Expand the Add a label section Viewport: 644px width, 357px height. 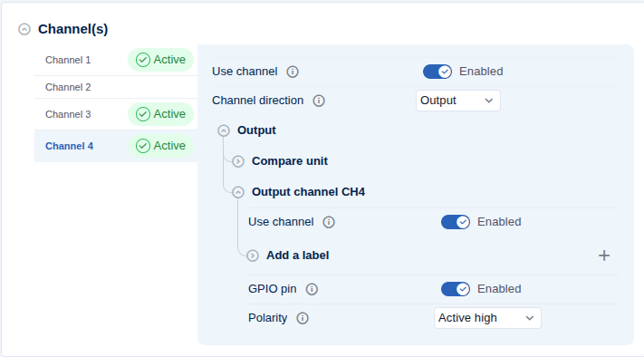point(253,256)
